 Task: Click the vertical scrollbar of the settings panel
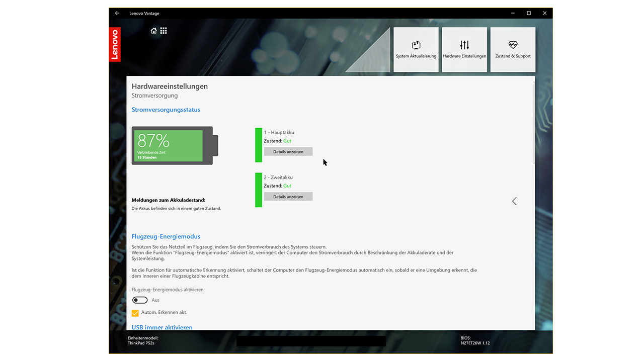[x=533, y=123]
